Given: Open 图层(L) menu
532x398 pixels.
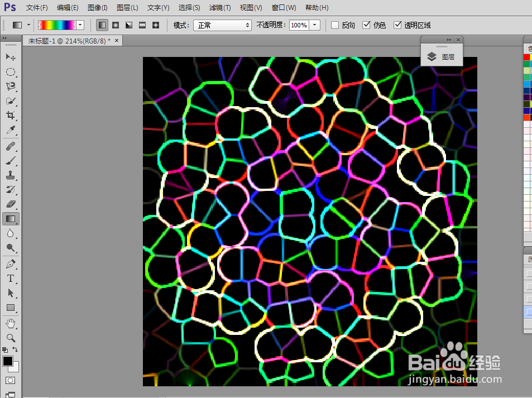Looking at the screenshot, I should pyautogui.click(x=127, y=7).
